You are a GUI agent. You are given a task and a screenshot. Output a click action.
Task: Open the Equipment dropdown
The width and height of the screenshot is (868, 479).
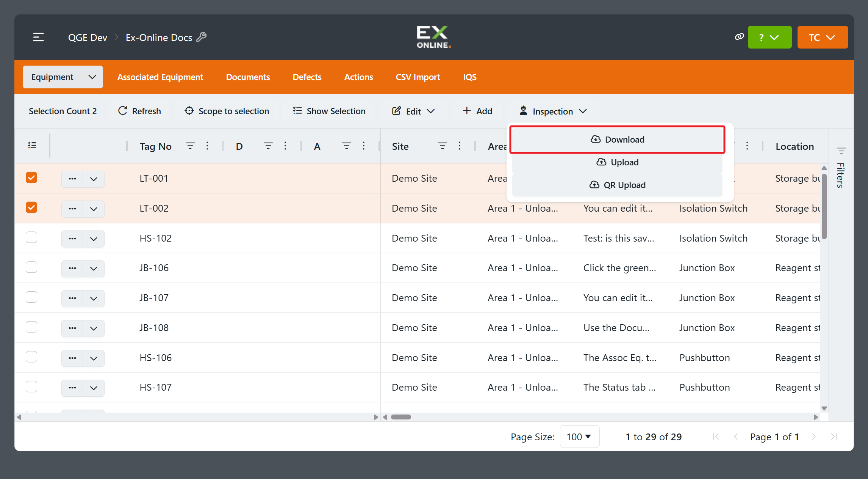click(63, 77)
